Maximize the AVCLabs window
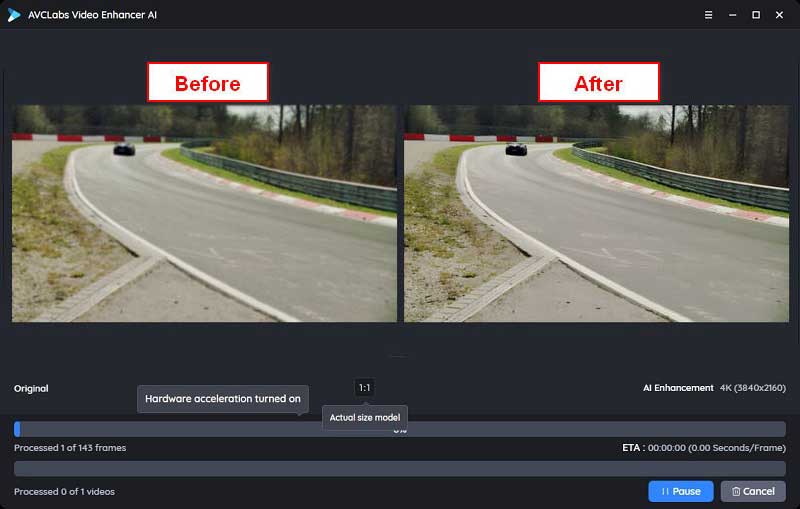 [756, 15]
